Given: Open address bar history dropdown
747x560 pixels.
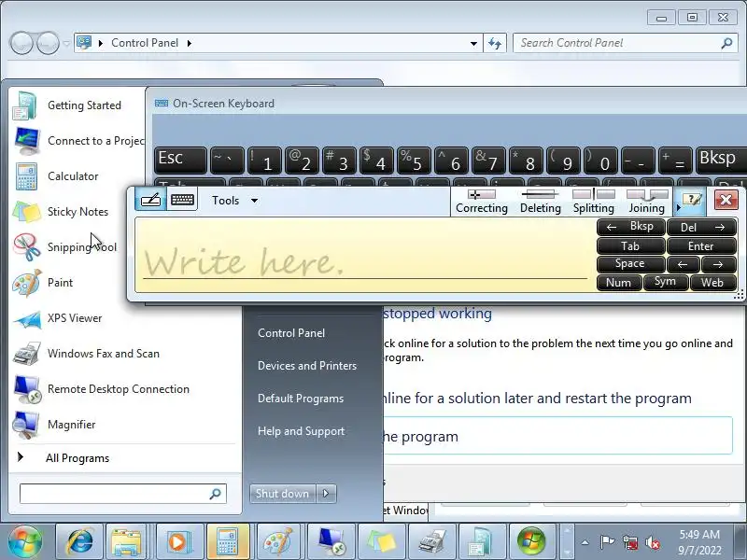Looking at the screenshot, I should (x=473, y=43).
